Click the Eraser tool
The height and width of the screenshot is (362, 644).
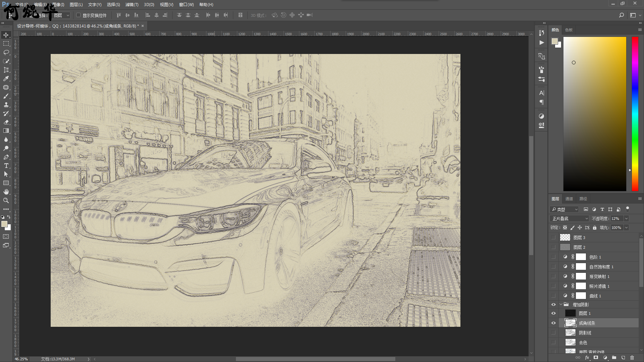(x=6, y=122)
